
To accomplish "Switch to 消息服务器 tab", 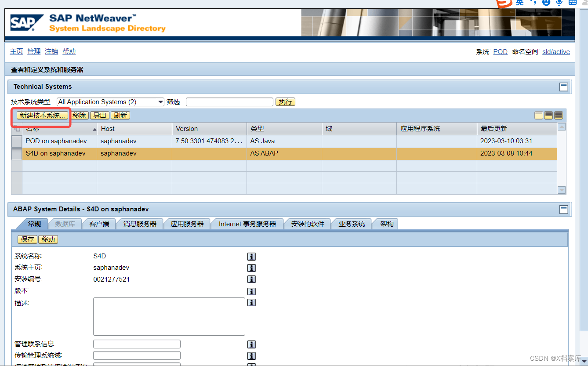I will (x=140, y=224).
